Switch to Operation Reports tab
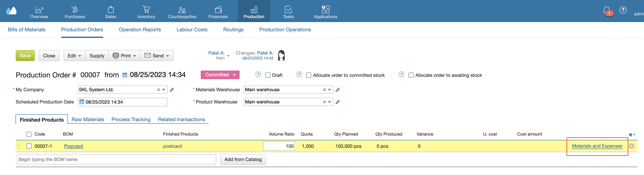 pyautogui.click(x=140, y=30)
